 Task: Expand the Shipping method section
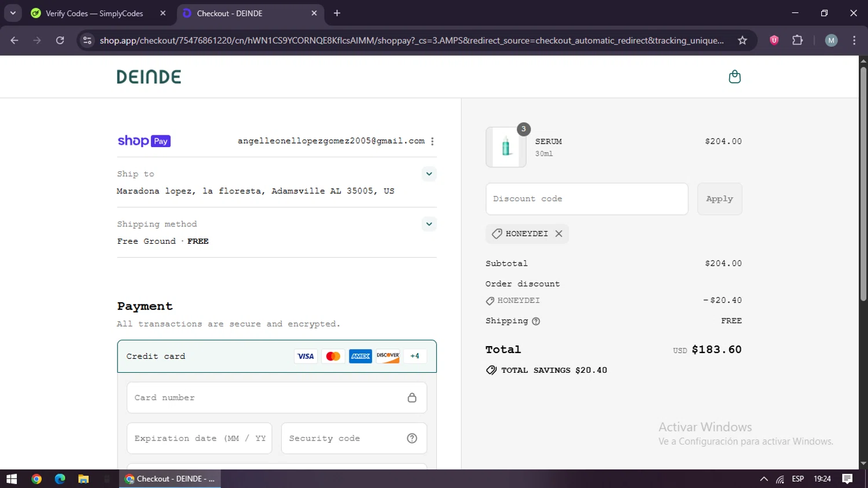(x=429, y=224)
